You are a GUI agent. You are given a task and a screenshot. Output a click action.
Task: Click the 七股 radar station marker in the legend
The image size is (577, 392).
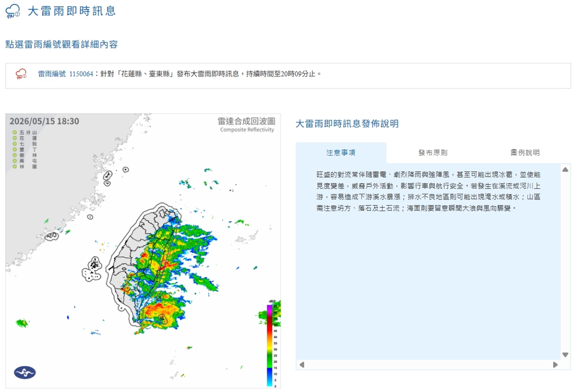click(15, 144)
